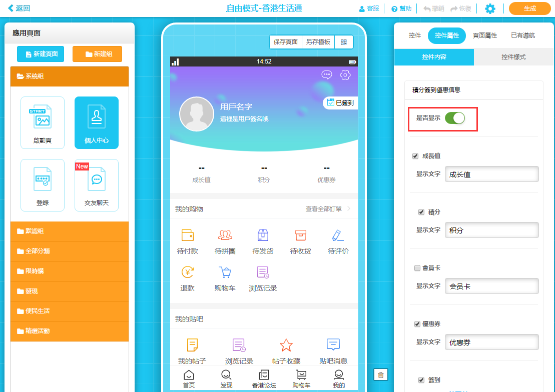The width and height of the screenshot is (555, 392).
Task: Click the 待拼團 group icon
Action: click(x=225, y=235)
